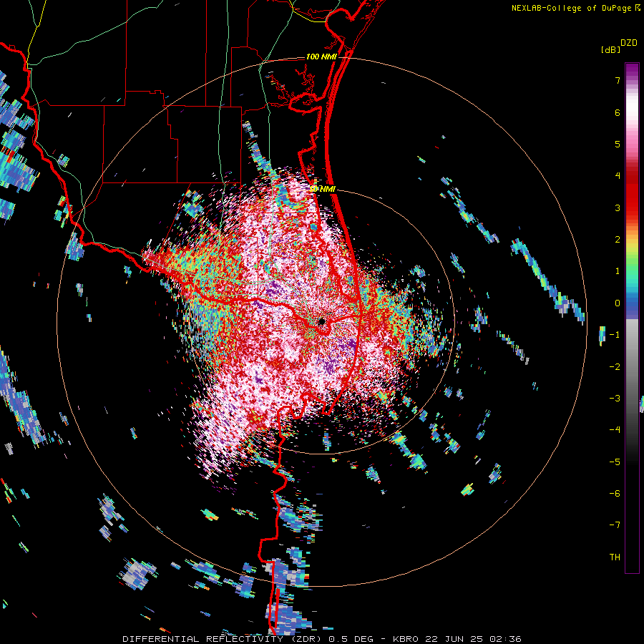Select the 1 tick label on the scale
The width and height of the screenshot is (644, 644).
[617, 271]
